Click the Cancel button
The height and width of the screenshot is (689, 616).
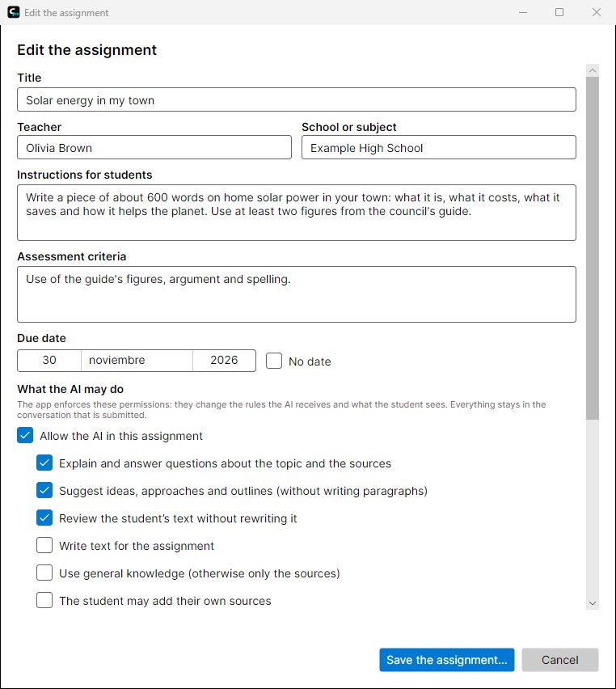click(x=559, y=660)
